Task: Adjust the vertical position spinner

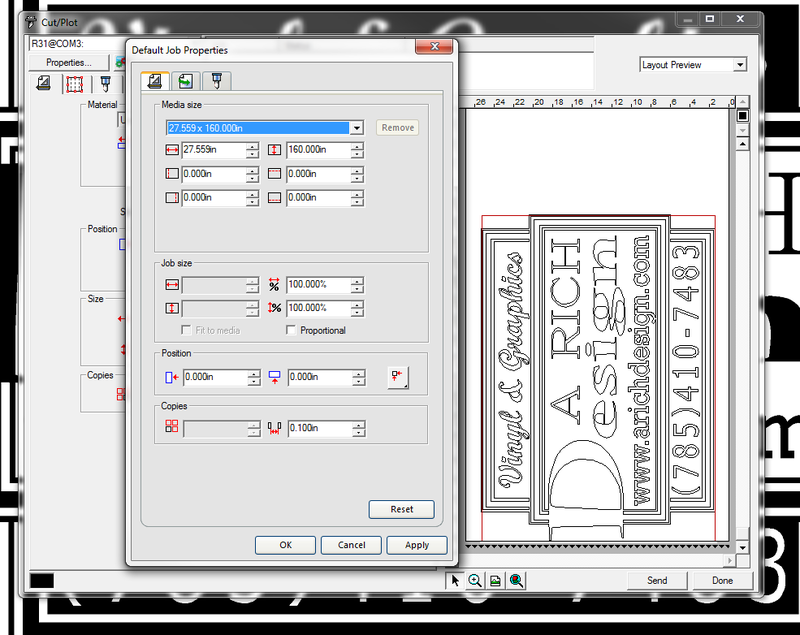Action: click(x=359, y=377)
